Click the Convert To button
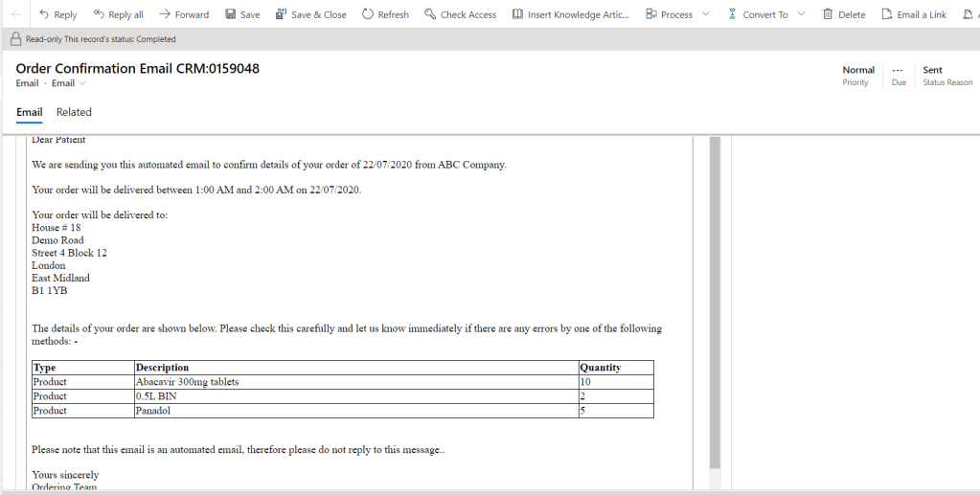The width and height of the screenshot is (980, 495). (x=758, y=14)
